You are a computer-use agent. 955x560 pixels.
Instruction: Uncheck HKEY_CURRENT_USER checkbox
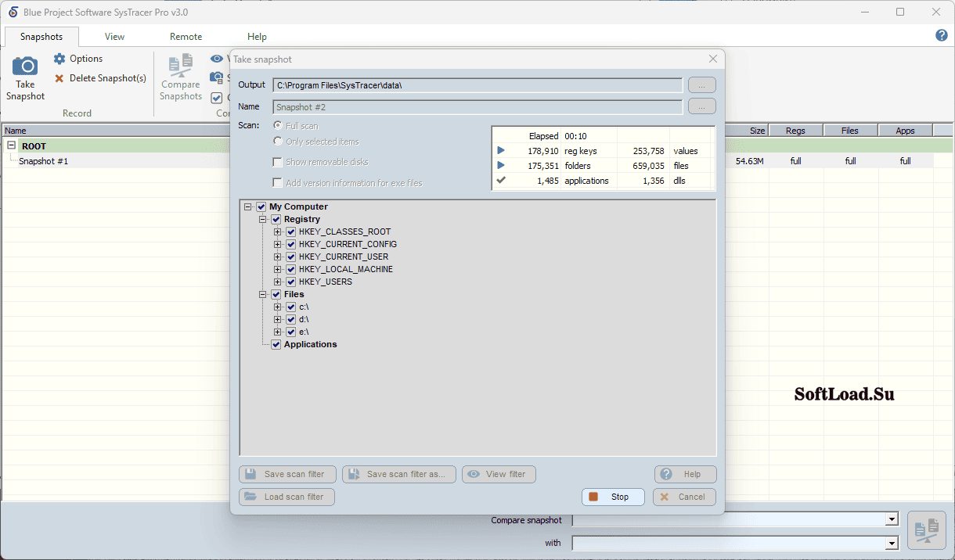point(290,257)
